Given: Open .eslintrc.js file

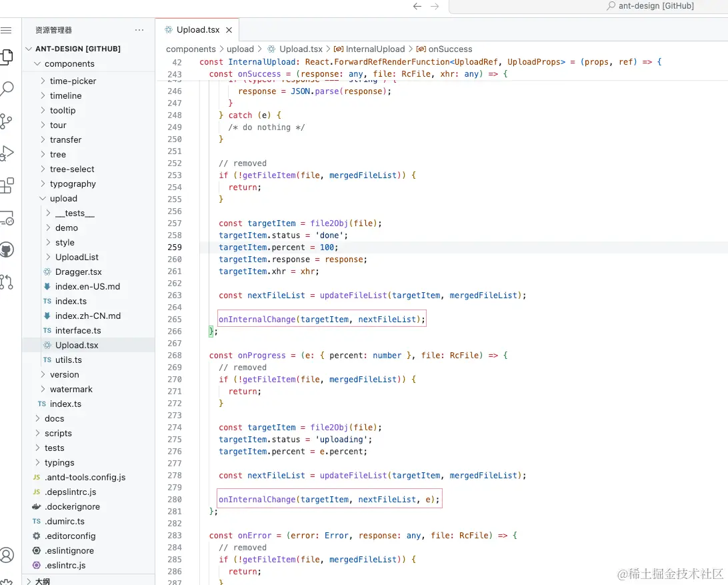Looking at the screenshot, I should [x=88, y=566].
